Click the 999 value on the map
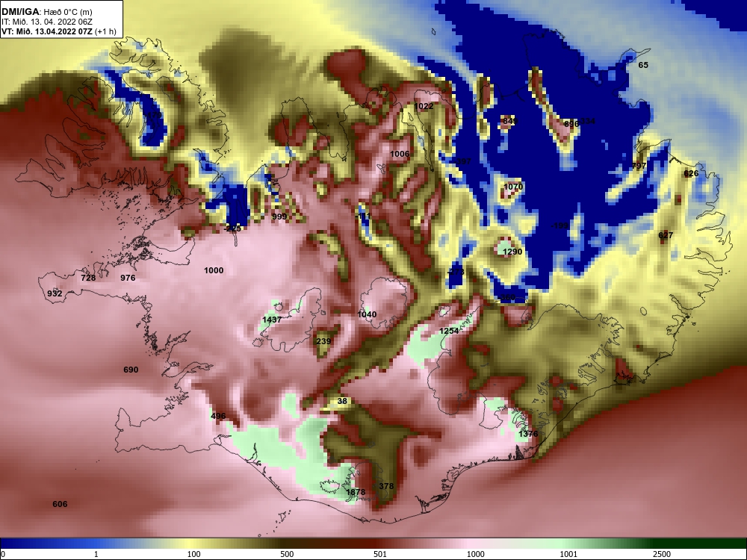Viewport: 747px width, 560px height. click(x=279, y=217)
